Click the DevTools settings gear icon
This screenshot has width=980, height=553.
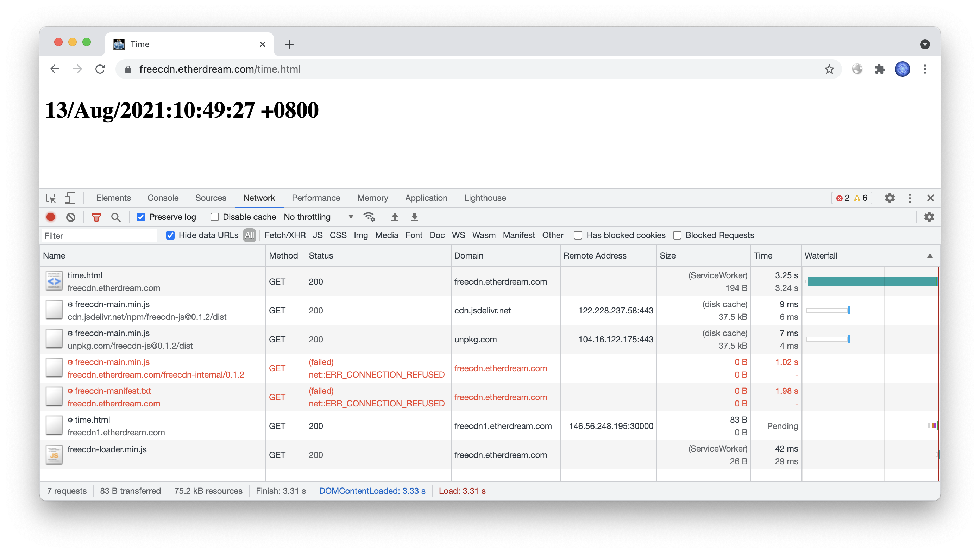pos(890,198)
